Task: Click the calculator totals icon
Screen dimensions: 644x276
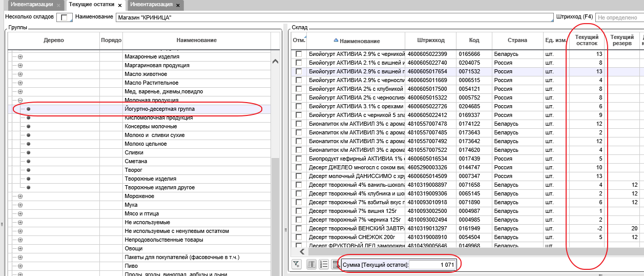Action: 336,264
